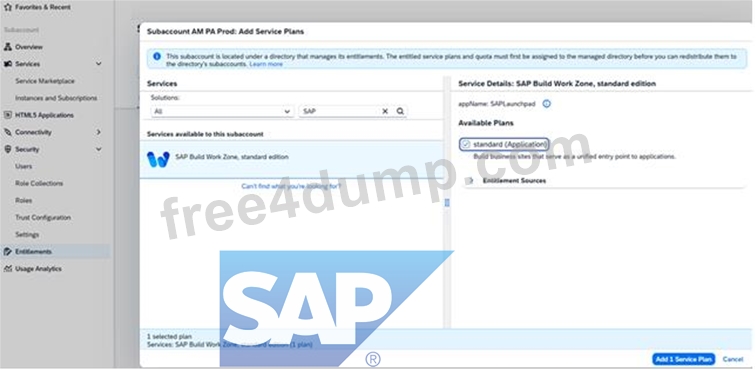Select the Entitlements sidebar item
The image size is (756, 370).
pyautogui.click(x=55, y=251)
